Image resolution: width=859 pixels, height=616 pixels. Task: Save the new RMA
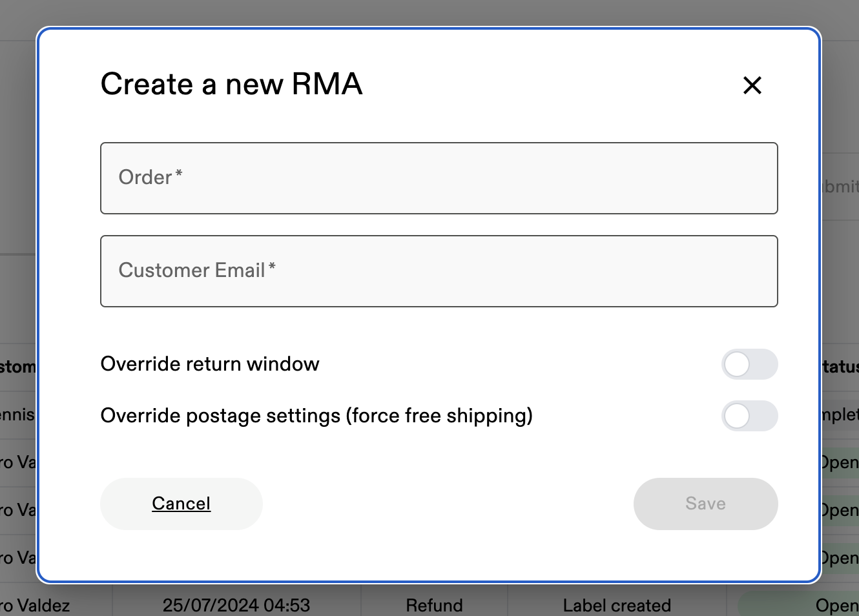coord(705,504)
